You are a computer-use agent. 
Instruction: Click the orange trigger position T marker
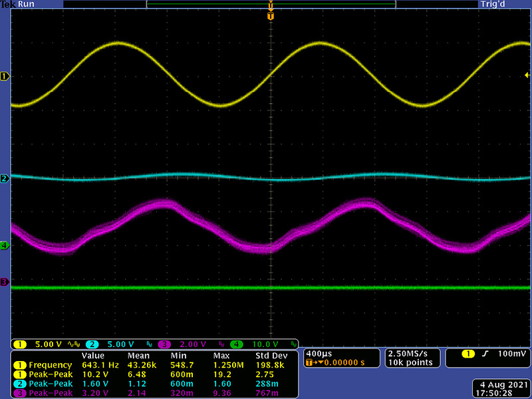(x=270, y=16)
